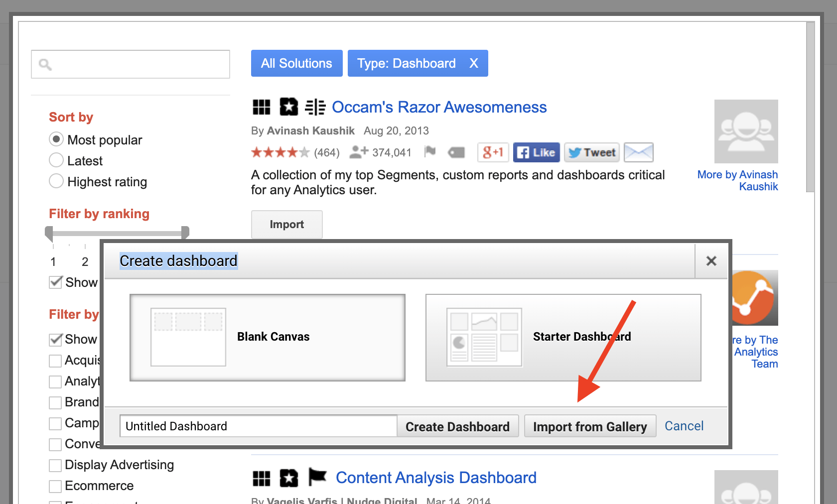Check the Ecommerce checkbox

55,486
